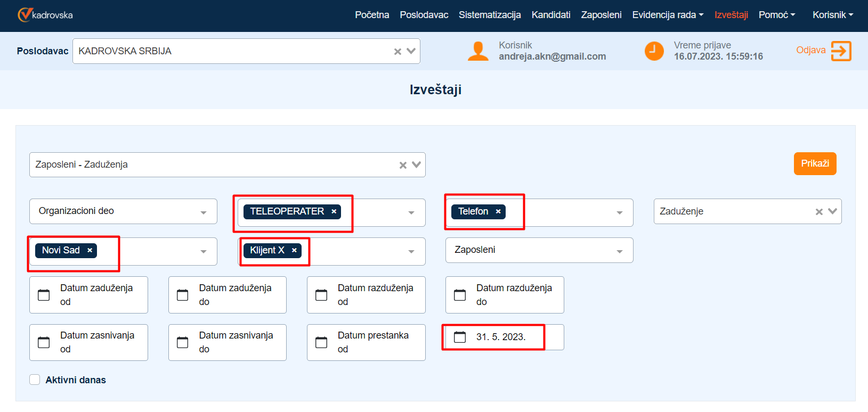This screenshot has width=868, height=412.
Task: Open the Evidencija rada menu
Action: pos(667,15)
